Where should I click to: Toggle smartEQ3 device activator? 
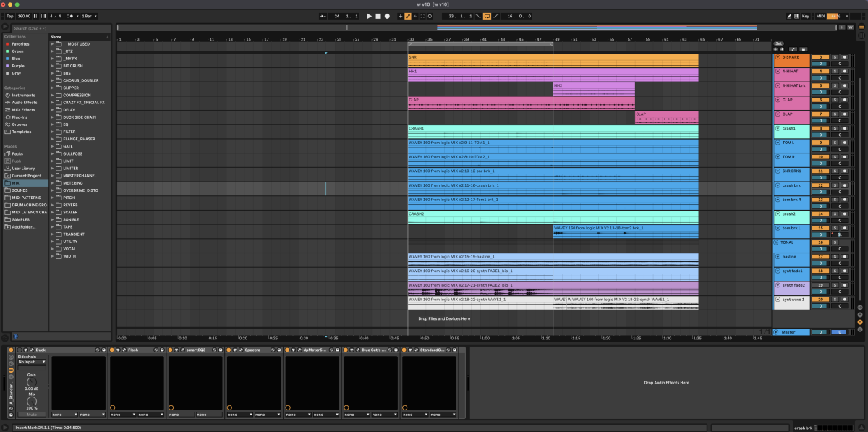coord(171,350)
